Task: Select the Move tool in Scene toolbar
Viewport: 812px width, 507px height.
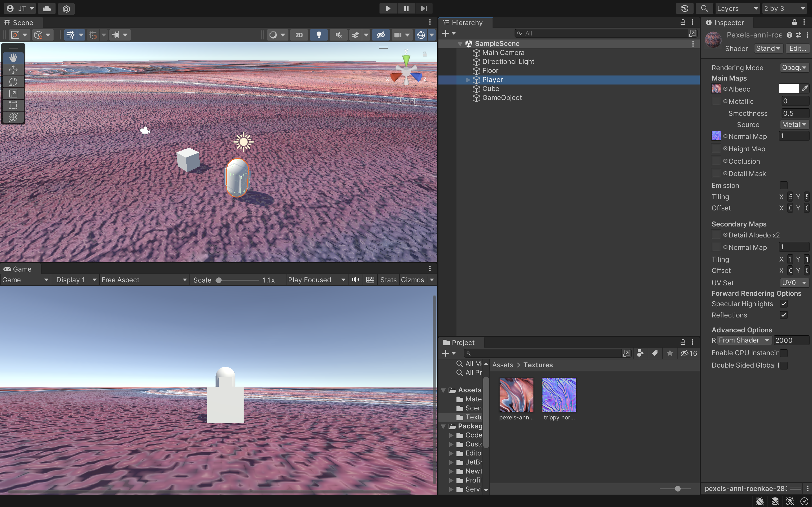Action: pos(13,70)
